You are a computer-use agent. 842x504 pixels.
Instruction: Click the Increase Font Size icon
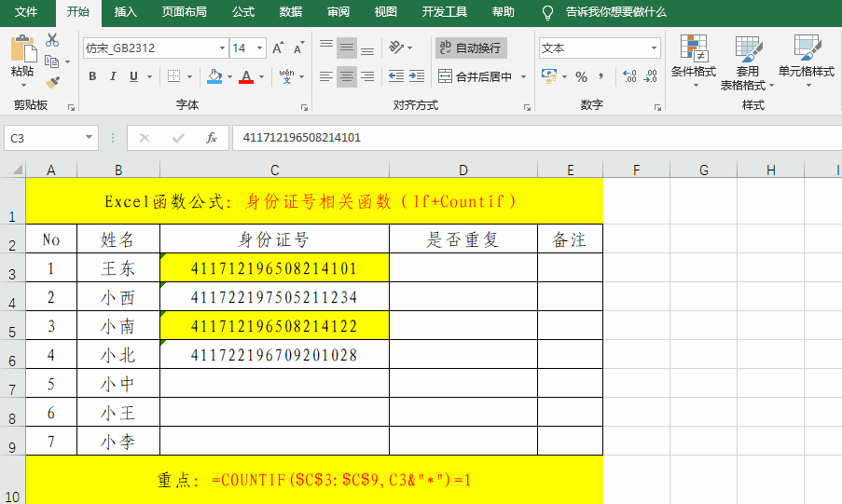pyautogui.click(x=280, y=48)
